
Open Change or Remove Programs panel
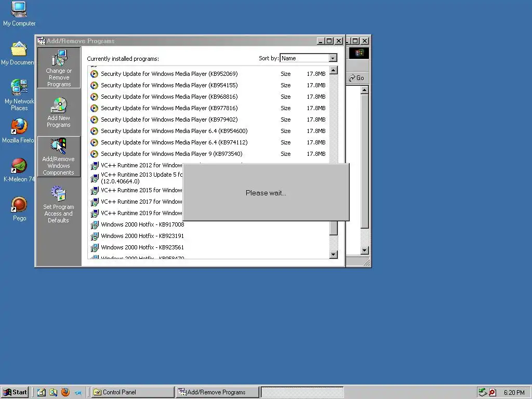(x=59, y=68)
